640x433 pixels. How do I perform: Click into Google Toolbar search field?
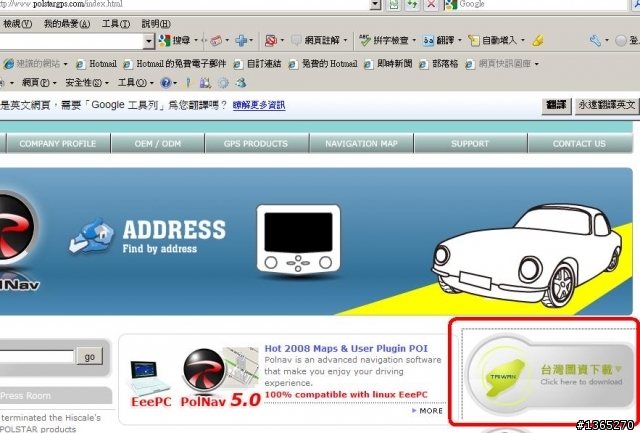pos(71,41)
